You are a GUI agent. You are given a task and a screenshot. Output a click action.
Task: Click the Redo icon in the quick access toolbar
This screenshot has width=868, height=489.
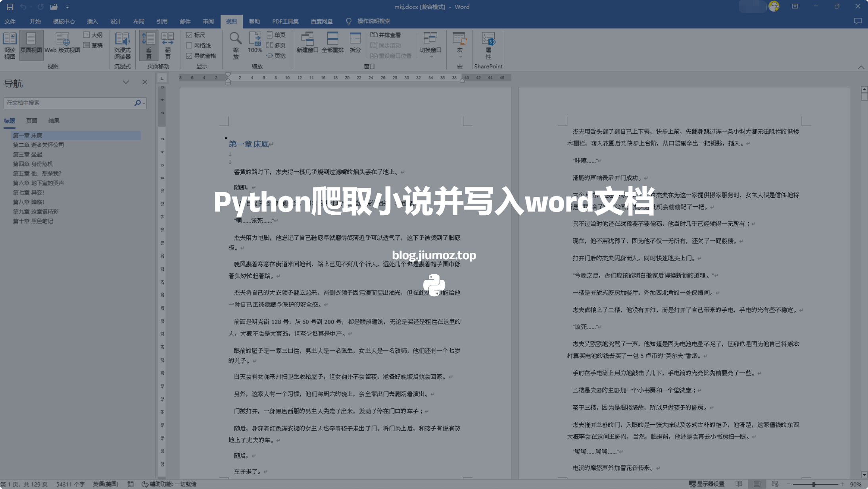pyautogui.click(x=40, y=7)
